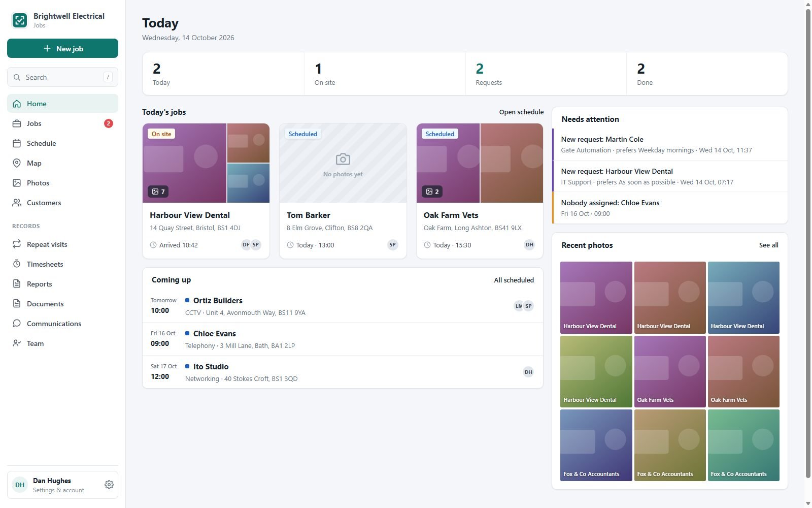812x508 pixels.
Task: Focus the Search input field
Action: point(62,77)
